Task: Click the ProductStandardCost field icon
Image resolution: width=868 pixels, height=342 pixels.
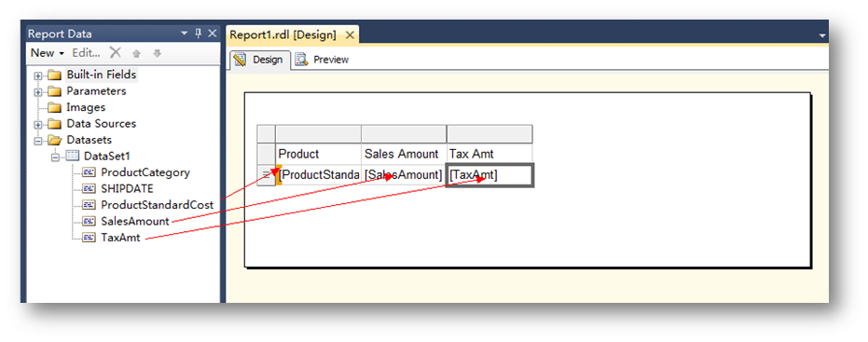Action: (x=90, y=205)
